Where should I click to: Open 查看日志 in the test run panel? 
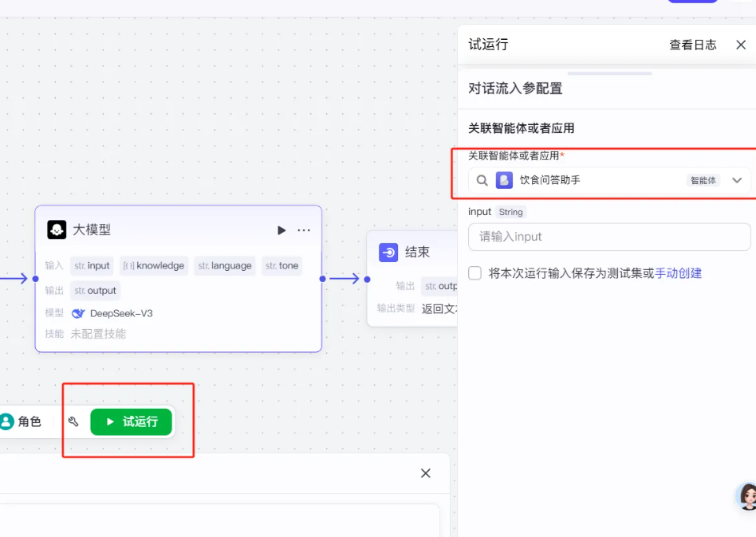point(692,45)
